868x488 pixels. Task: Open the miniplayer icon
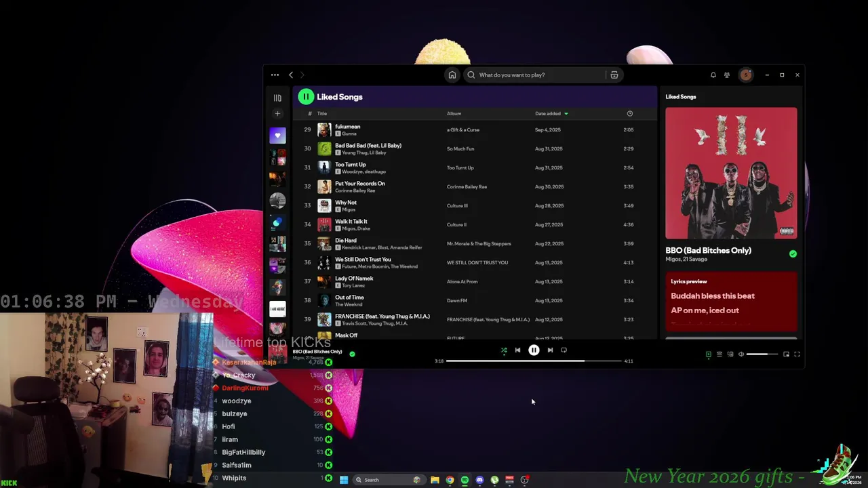[x=786, y=354]
